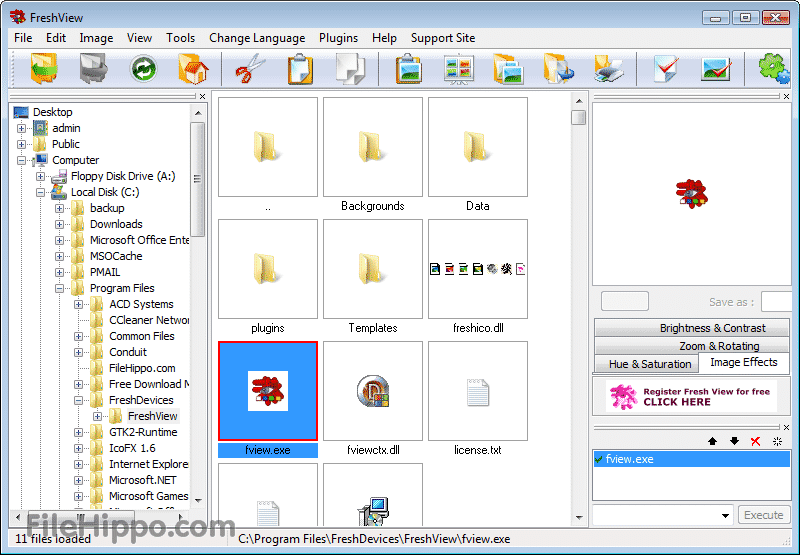Collapse the Local Disk (C:) node
This screenshot has height=555, width=800.
click(x=40, y=192)
